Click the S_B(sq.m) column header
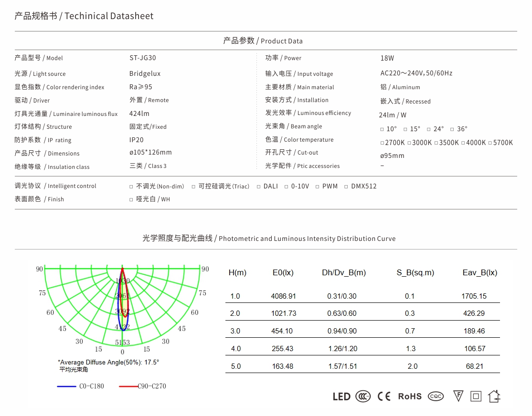The width and height of the screenshot is (532, 416). pyautogui.click(x=415, y=272)
